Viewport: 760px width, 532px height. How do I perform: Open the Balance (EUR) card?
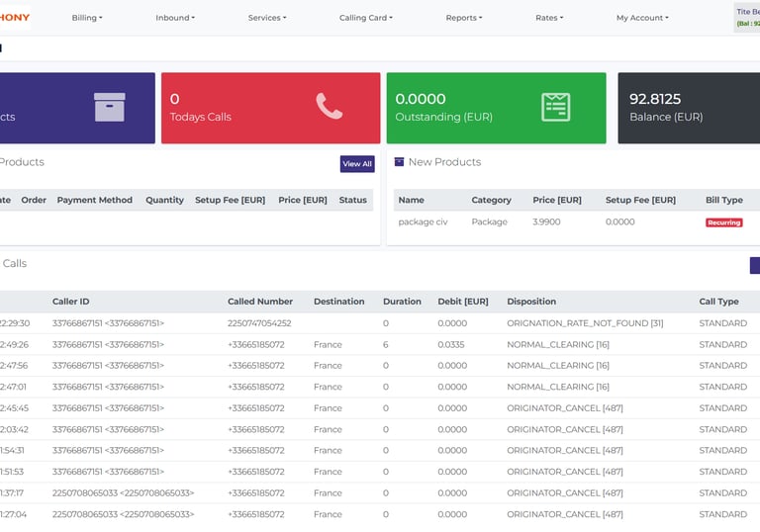[x=689, y=108]
